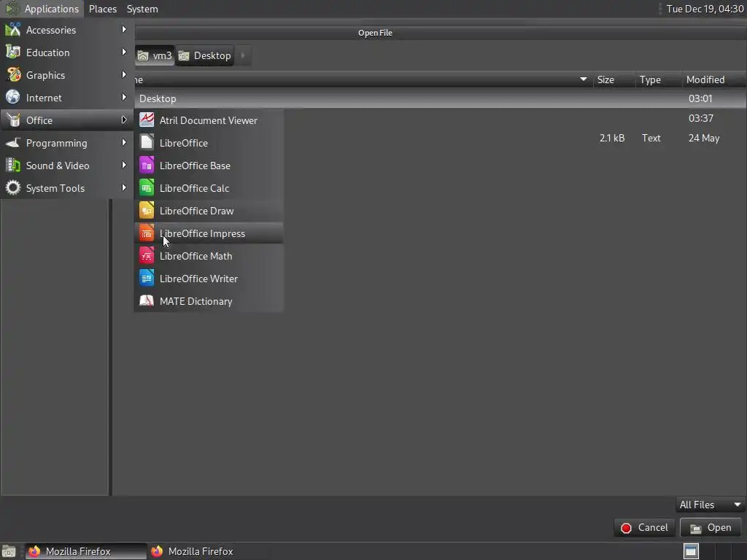Click the Desktop folder icon in path bar
This screenshot has width=747, height=560.
tap(184, 55)
